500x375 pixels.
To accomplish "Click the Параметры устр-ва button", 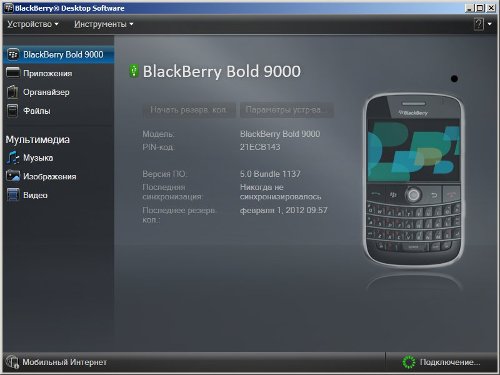I will click(x=287, y=110).
